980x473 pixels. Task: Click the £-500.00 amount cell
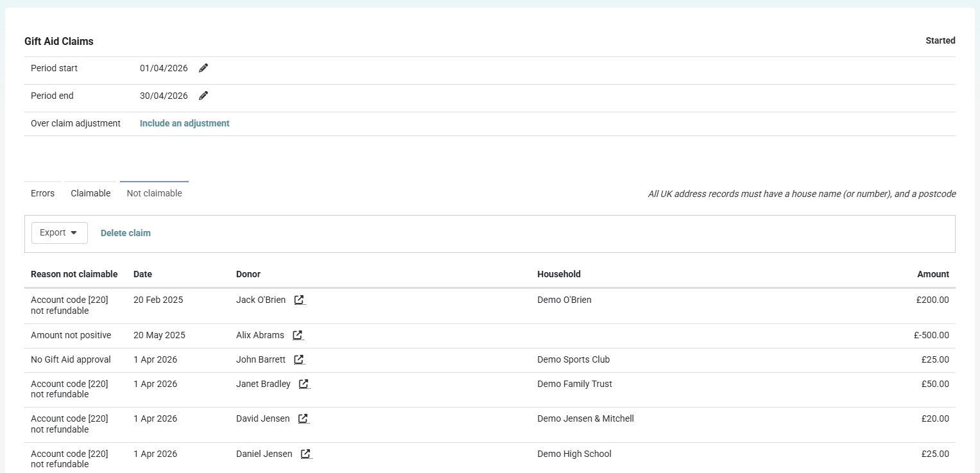click(x=931, y=335)
